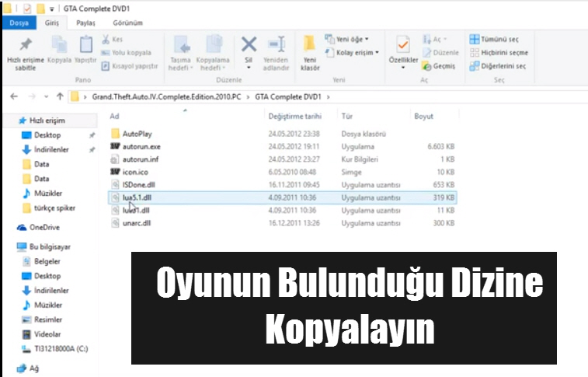Image resolution: width=588 pixels, height=377 pixels.
Task: Switch to the Görünüm ribbon tab
Action: (127, 23)
